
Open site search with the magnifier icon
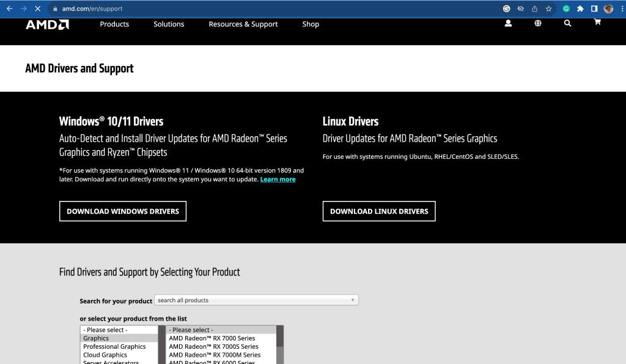coord(567,23)
